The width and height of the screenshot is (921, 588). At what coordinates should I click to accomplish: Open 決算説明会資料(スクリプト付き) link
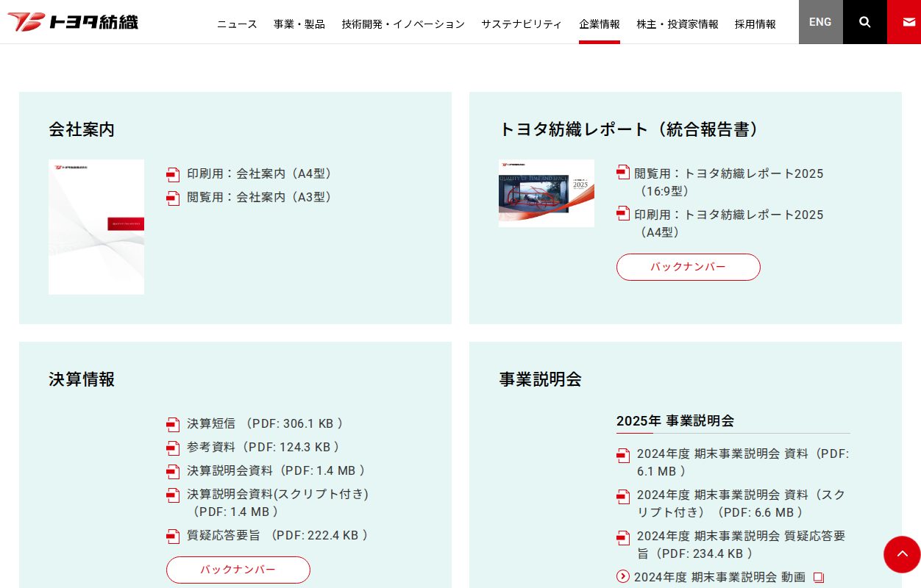278,503
